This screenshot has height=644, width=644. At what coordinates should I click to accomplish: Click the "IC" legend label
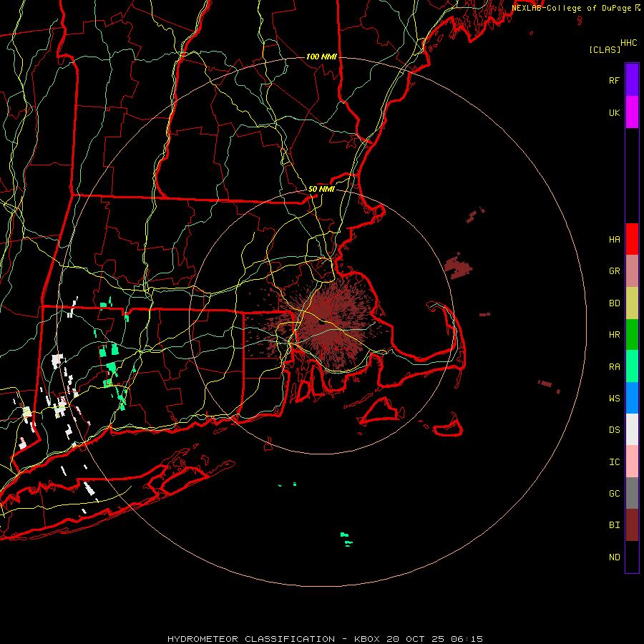614,462
